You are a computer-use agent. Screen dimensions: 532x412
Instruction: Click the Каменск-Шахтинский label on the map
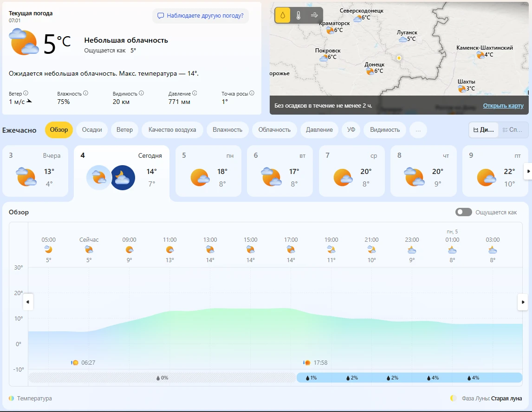pos(485,48)
